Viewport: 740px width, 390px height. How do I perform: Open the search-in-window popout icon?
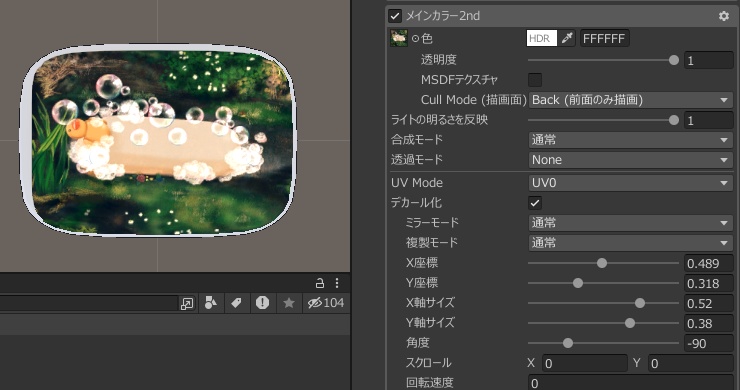(186, 304)
